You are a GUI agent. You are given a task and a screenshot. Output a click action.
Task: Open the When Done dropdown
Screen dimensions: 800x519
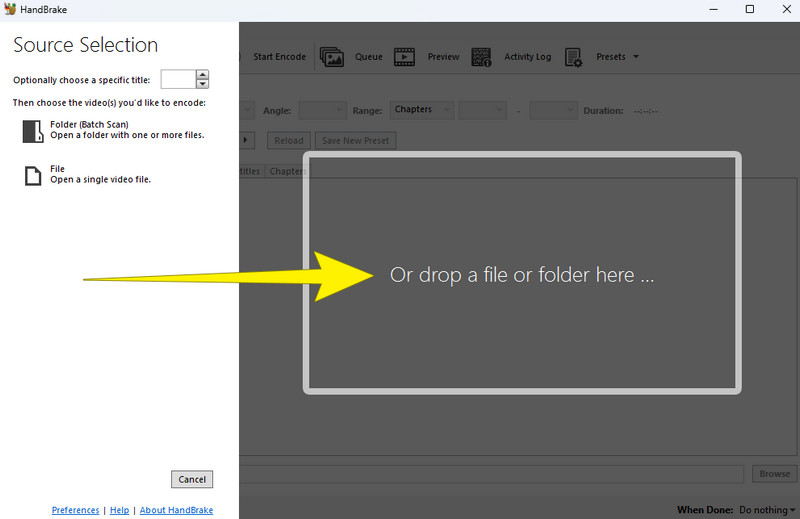765,510
